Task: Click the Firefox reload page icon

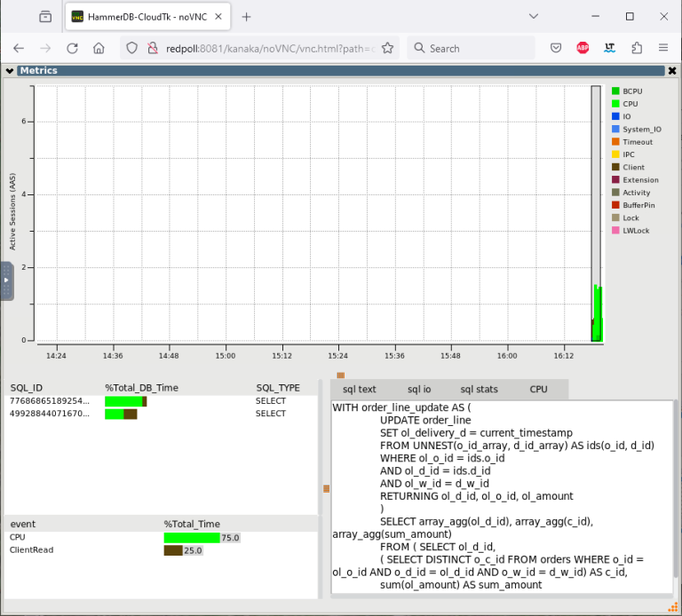Action: [x=73, y=48]
